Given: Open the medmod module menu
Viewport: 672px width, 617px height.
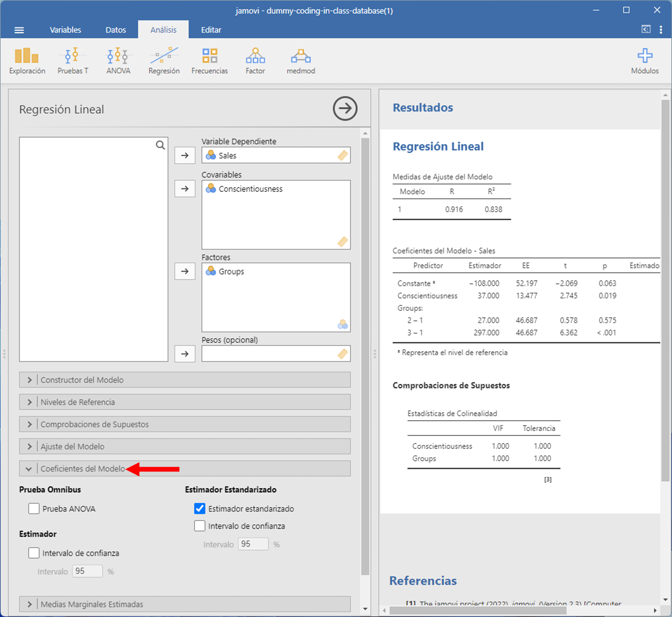Looking at the screenshot, I should click(301, 61).
